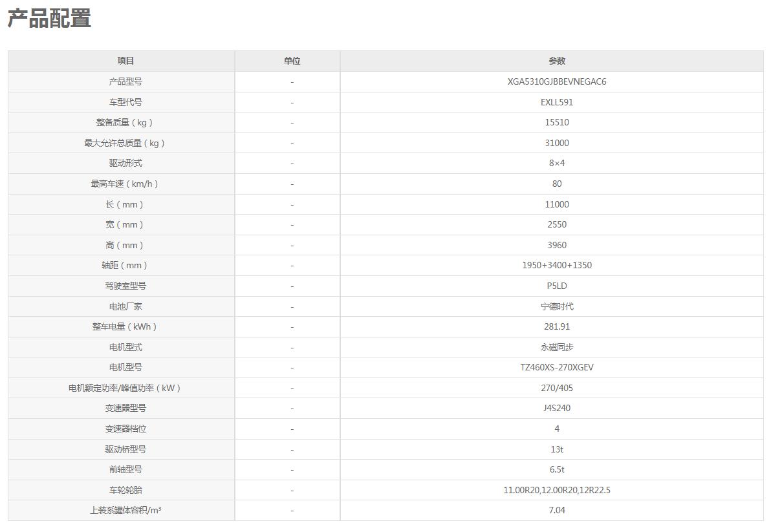Viewport: 771px width, 532px height.
Task: Select the 8×4 drive form value
Action: (x=556, y=163)
